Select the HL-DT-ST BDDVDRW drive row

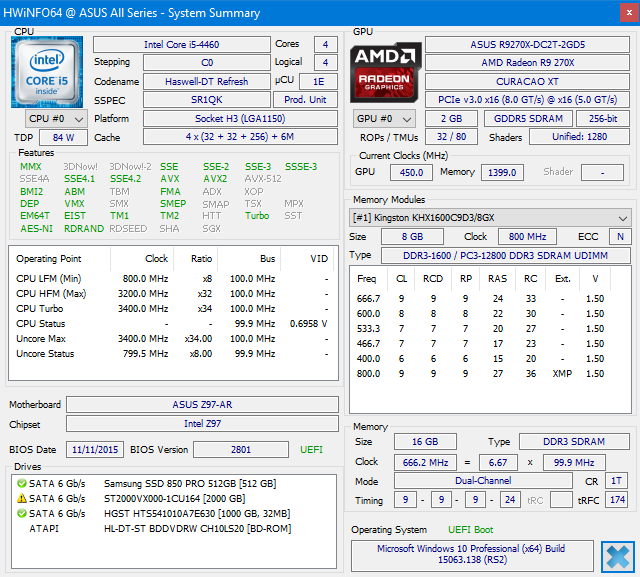(x=173, y=528)
